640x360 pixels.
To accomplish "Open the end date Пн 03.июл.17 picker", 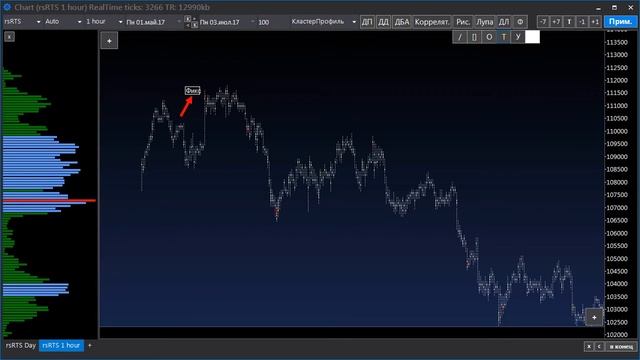I will 227,22.
